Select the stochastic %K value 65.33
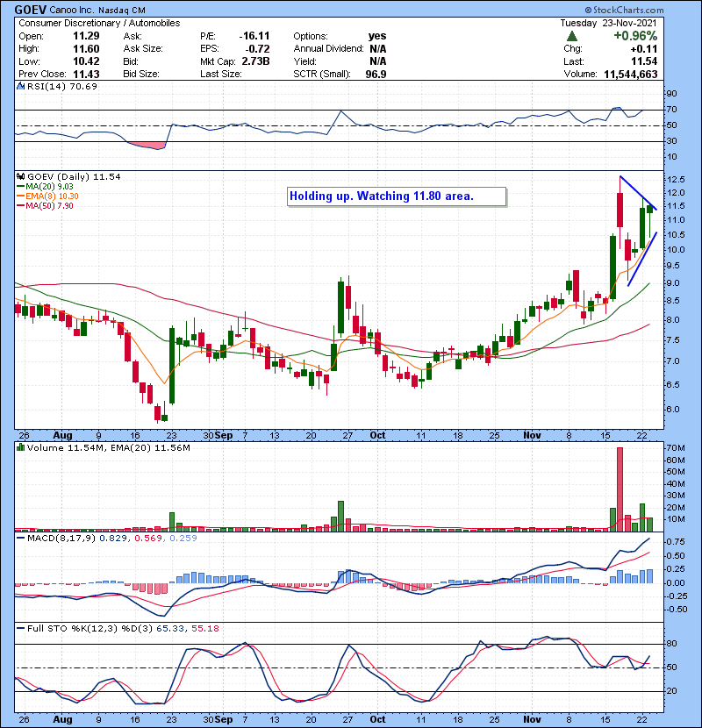 170,628
